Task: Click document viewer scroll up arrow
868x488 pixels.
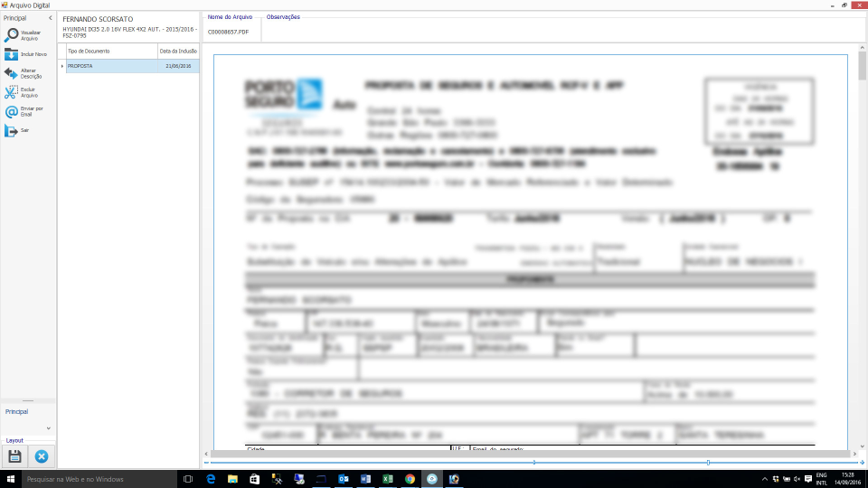Action: [863, 48]
